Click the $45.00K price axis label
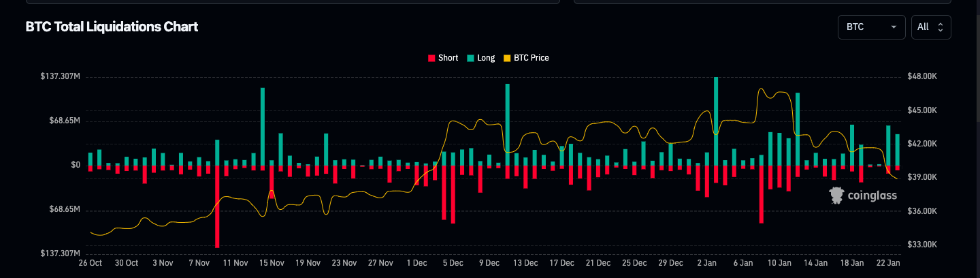This screenshot has width=980, height=278. pos(922,110)
